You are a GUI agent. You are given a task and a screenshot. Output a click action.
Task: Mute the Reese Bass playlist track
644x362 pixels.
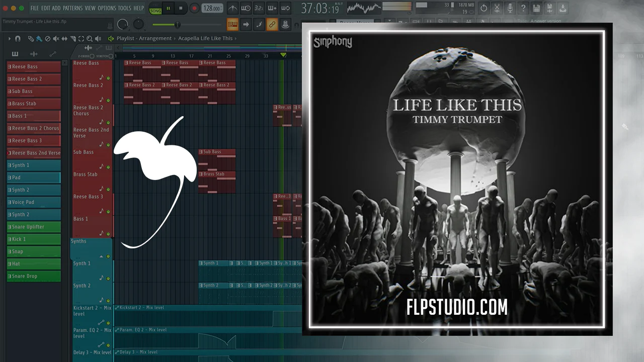(108, 78)
